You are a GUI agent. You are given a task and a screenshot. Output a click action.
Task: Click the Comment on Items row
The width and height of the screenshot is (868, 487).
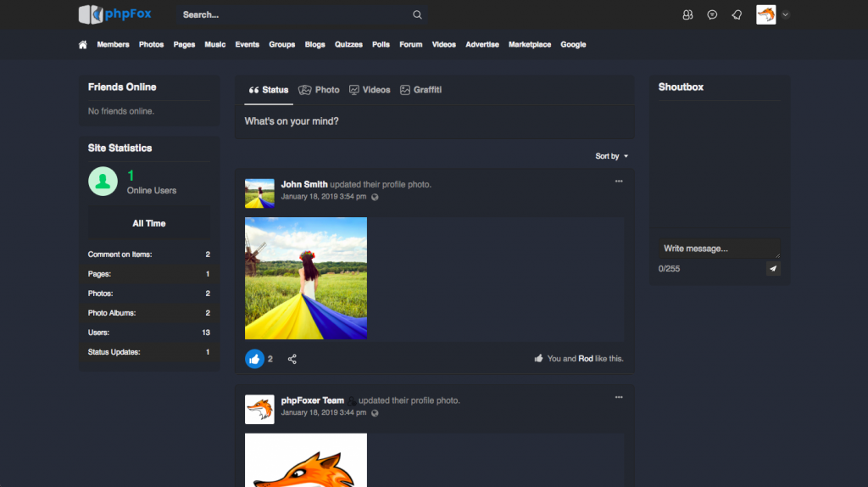[149, 255]
